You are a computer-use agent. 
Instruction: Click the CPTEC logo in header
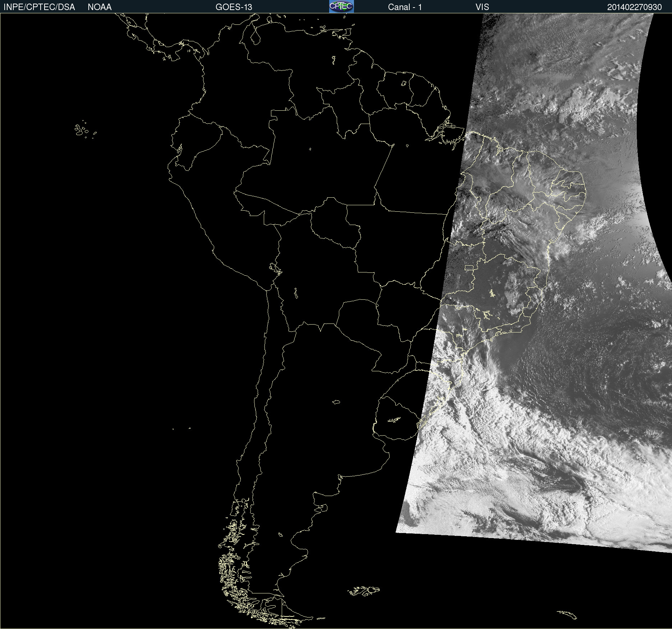point(341,6)
